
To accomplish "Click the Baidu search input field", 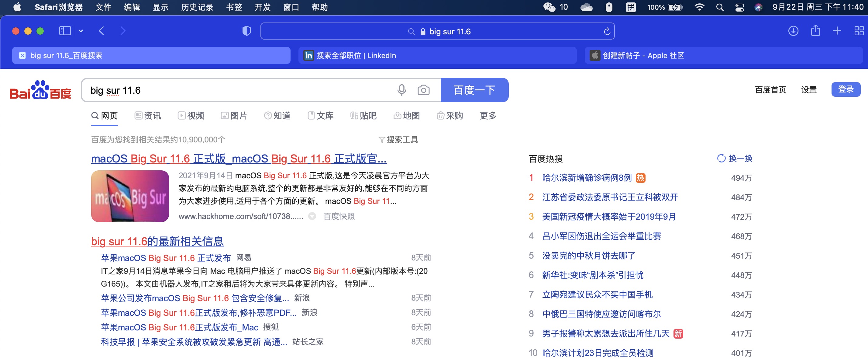I will pyautogui.click(x=236, y=90).
